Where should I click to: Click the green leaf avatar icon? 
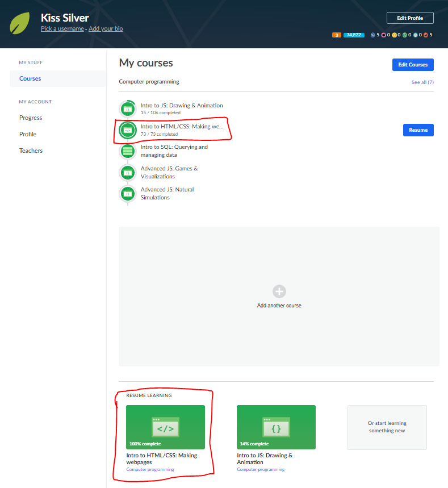(x=20, y=23)
